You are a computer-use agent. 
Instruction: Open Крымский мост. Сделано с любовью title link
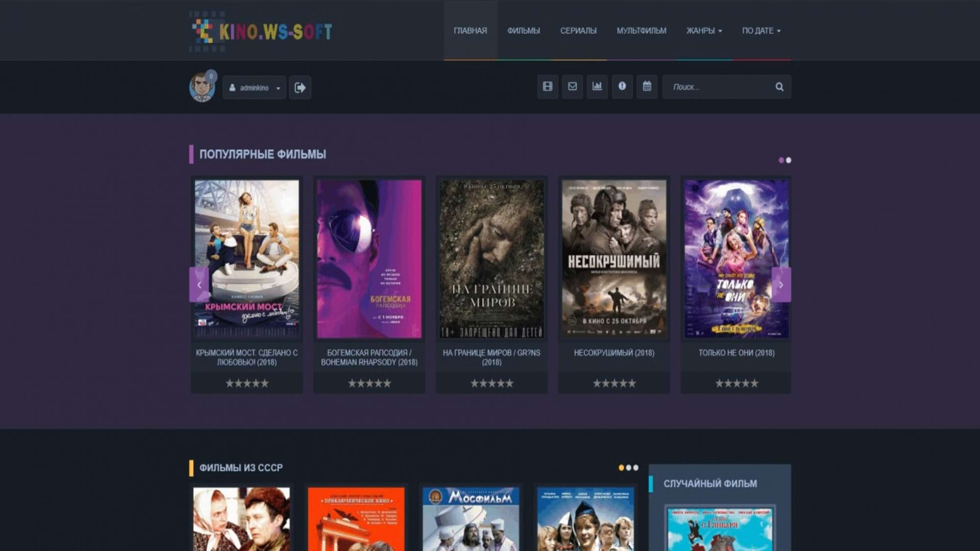point(247,357)
